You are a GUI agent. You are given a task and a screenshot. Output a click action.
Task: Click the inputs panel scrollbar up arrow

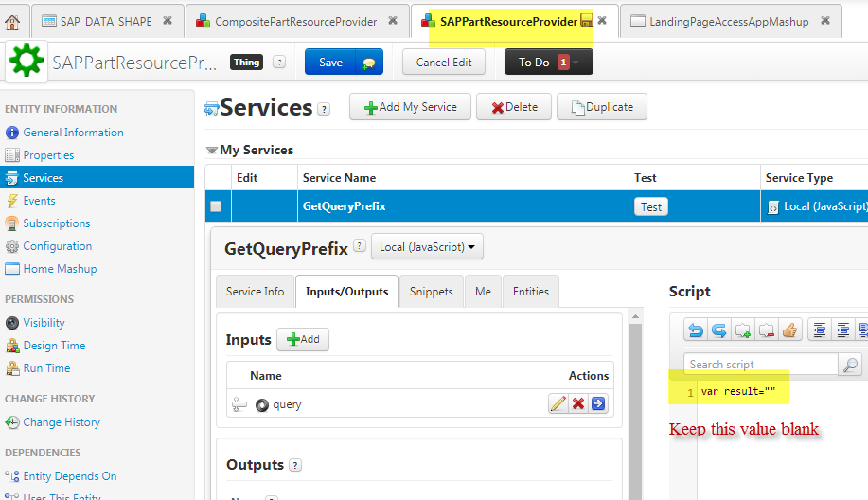click(x=635, y=316)
